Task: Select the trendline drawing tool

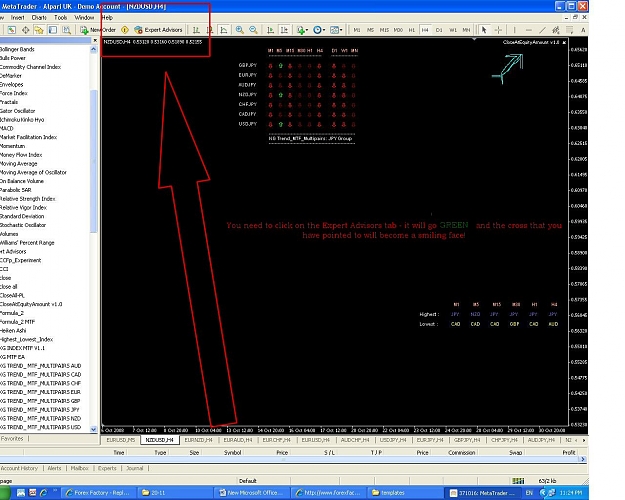Action: tap(542, 30)
